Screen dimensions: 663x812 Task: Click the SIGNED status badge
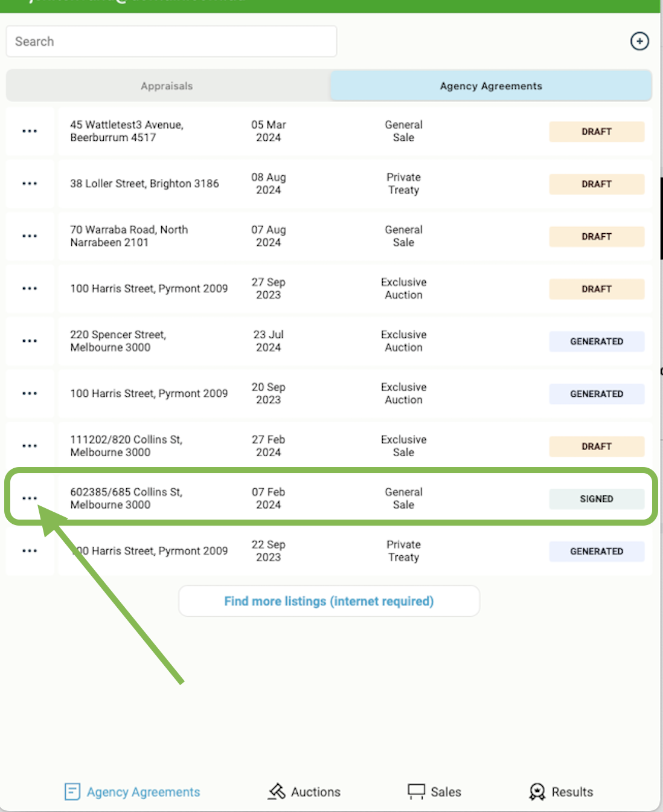point(597,499)
